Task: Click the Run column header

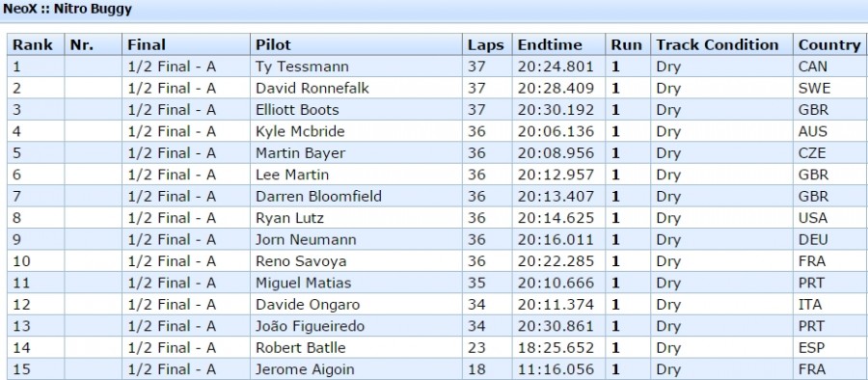Action: 628,45
